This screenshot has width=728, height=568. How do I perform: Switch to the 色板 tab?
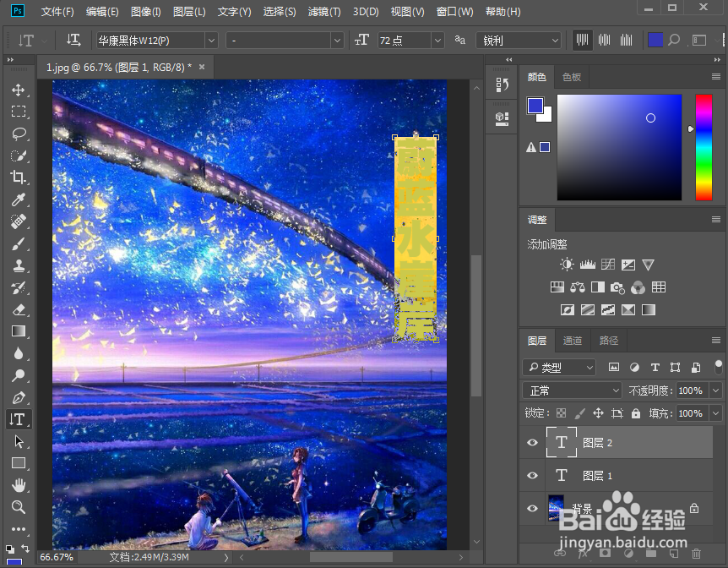[x=572, y=77]
